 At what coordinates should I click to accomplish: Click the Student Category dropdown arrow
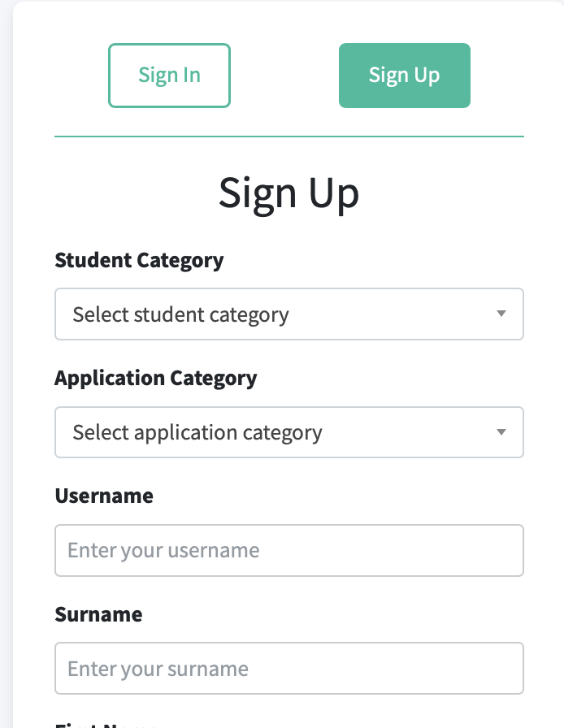click(x=501, y=314)
